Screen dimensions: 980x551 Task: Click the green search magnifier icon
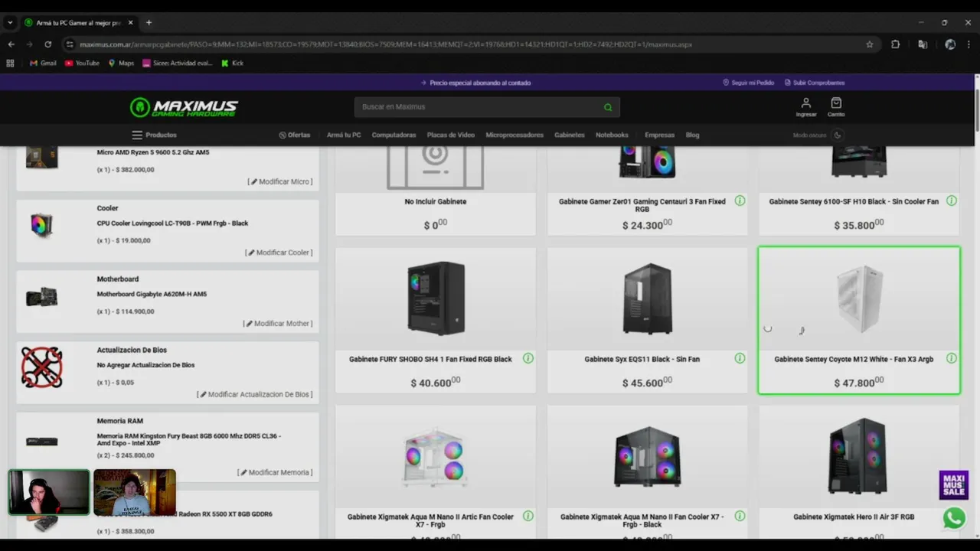[x=608, y=107]
